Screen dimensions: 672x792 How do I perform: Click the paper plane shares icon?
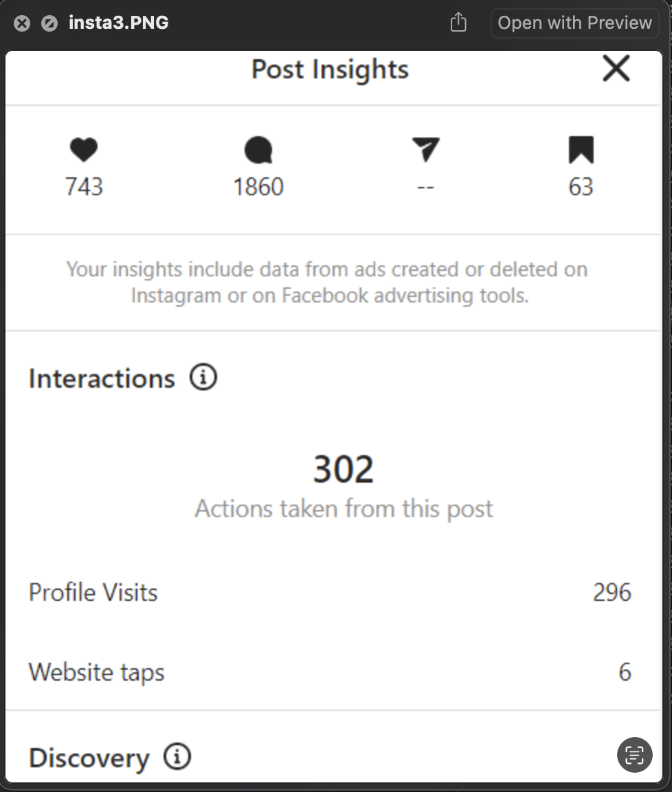425,149
